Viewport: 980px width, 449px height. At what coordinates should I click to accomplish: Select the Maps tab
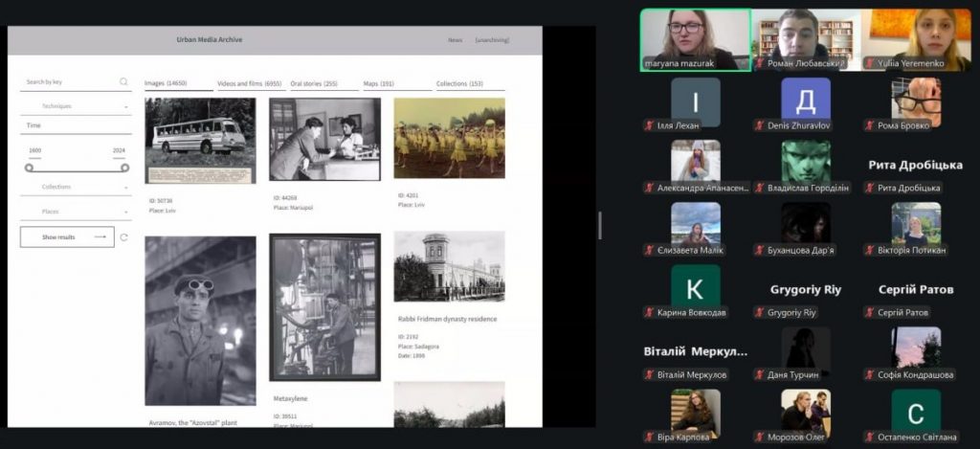(378, 84)
